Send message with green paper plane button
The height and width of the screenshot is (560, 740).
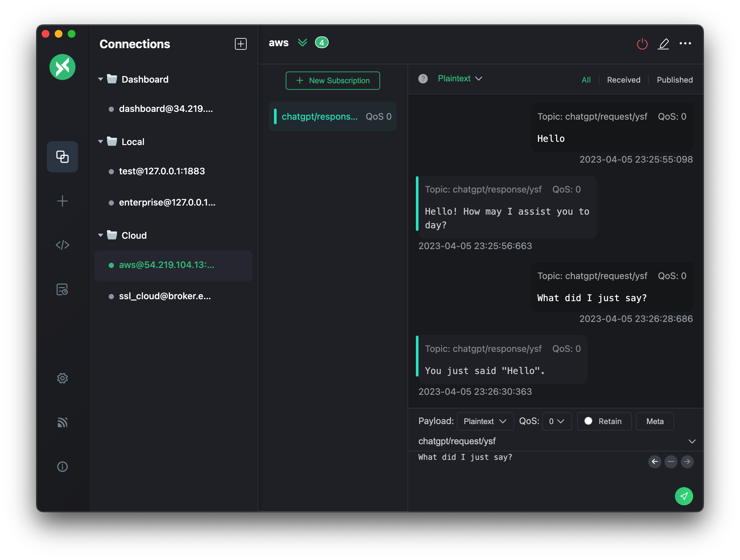click(683, 496)
